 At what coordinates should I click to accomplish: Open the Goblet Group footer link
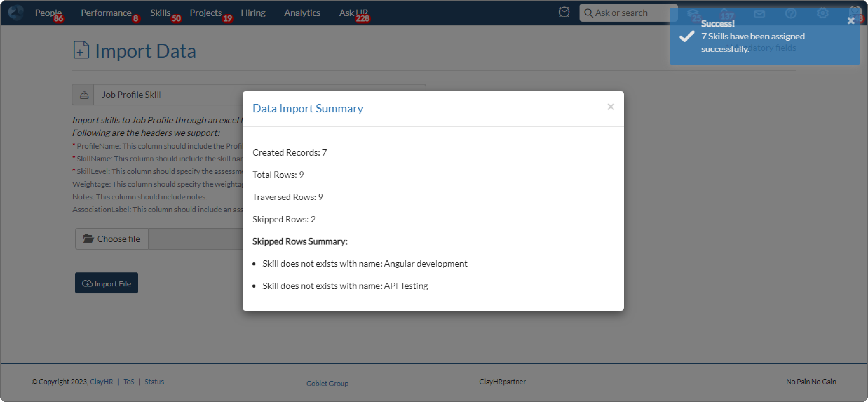(327, 384)
